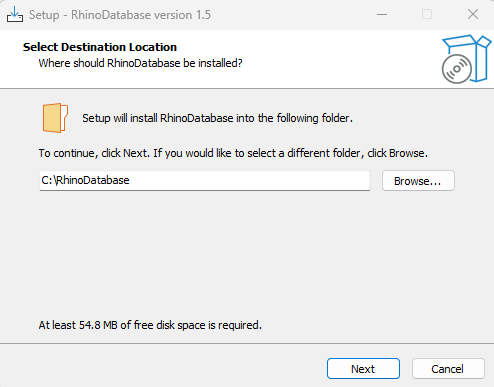
Task: Minimize the Setup window
Action: (x=382, y=15)
